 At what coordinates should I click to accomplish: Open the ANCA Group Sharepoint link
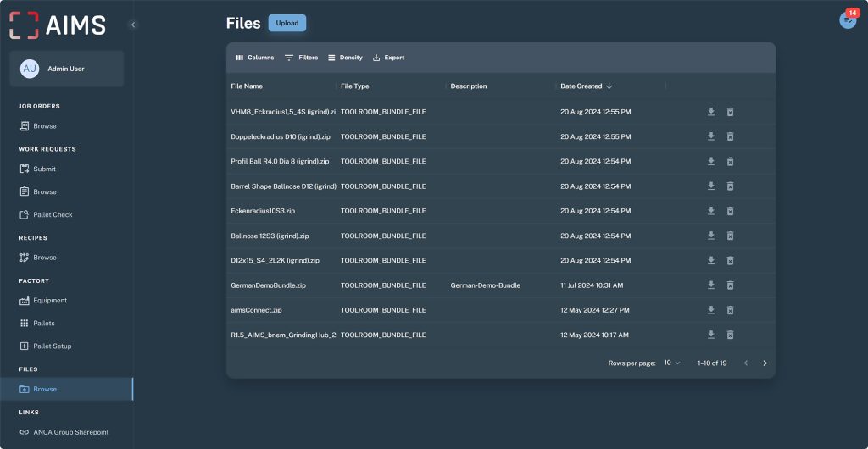[x=70, y=432]
